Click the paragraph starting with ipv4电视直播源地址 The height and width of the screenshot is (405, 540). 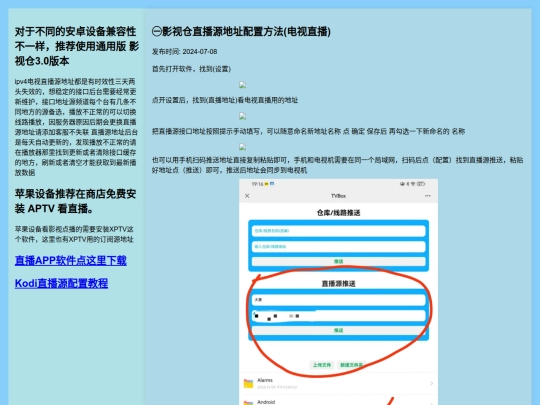(x=76, y=127)
